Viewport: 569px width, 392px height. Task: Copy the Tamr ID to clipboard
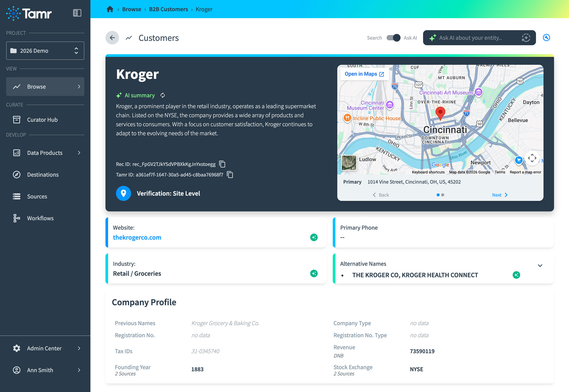(230, 175)
